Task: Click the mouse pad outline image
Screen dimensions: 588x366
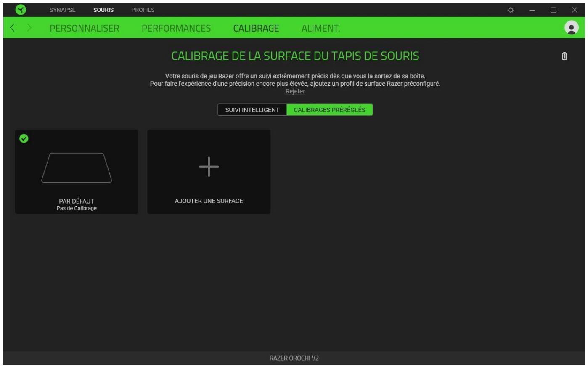Action: pyautogui.click(x=77, y=167)
